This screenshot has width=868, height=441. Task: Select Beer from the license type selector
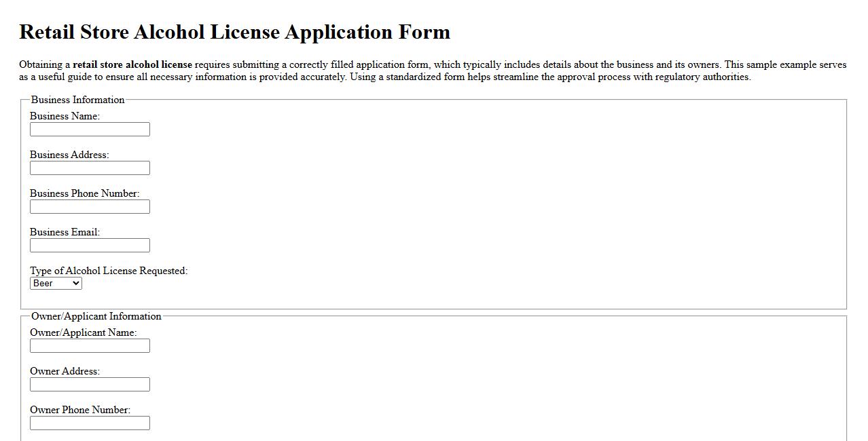pos(56,283)
